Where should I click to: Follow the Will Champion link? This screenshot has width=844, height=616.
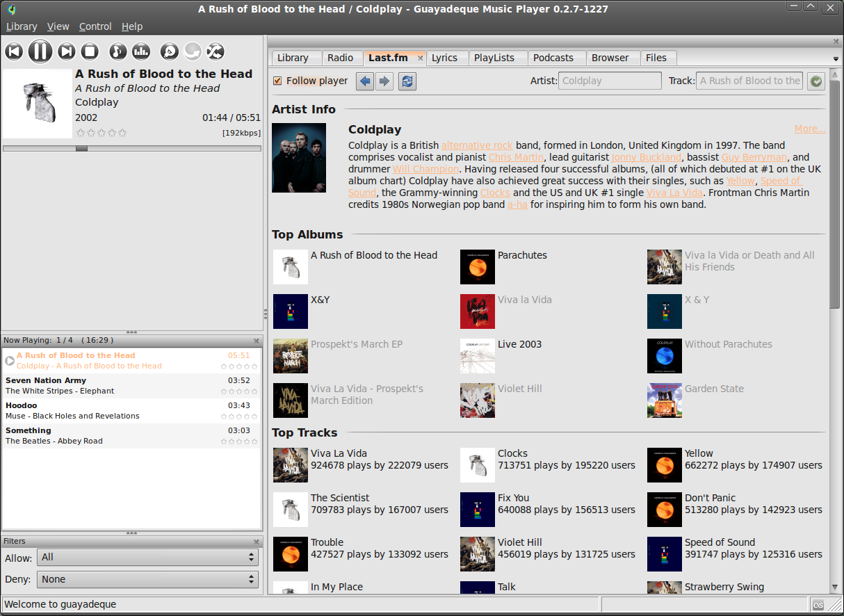pos(425,169)
